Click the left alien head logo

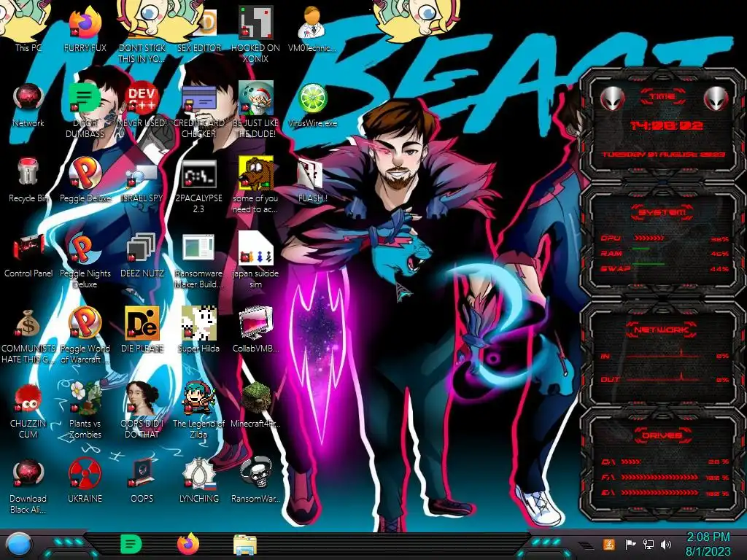pyautogui.click(x=612, y=98)
